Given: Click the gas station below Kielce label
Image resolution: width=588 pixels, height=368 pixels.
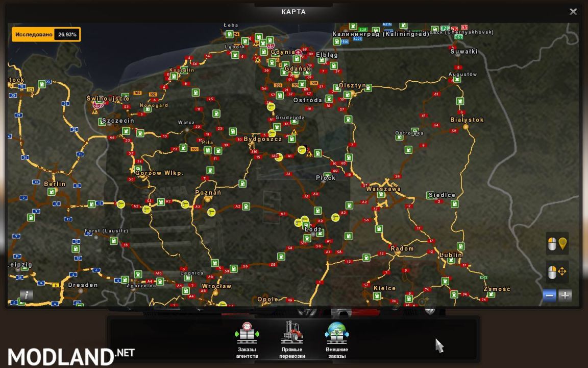Looking at the screenshot, I should (x=377, y=296).
